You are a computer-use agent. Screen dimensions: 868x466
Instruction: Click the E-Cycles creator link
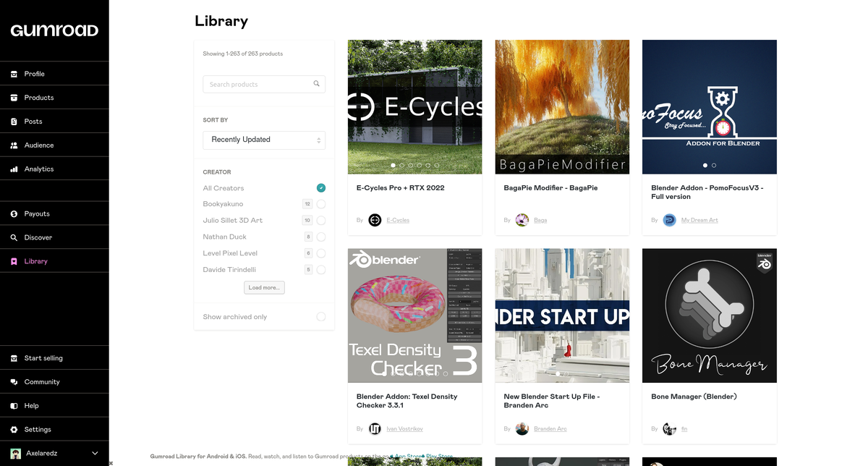398,220
